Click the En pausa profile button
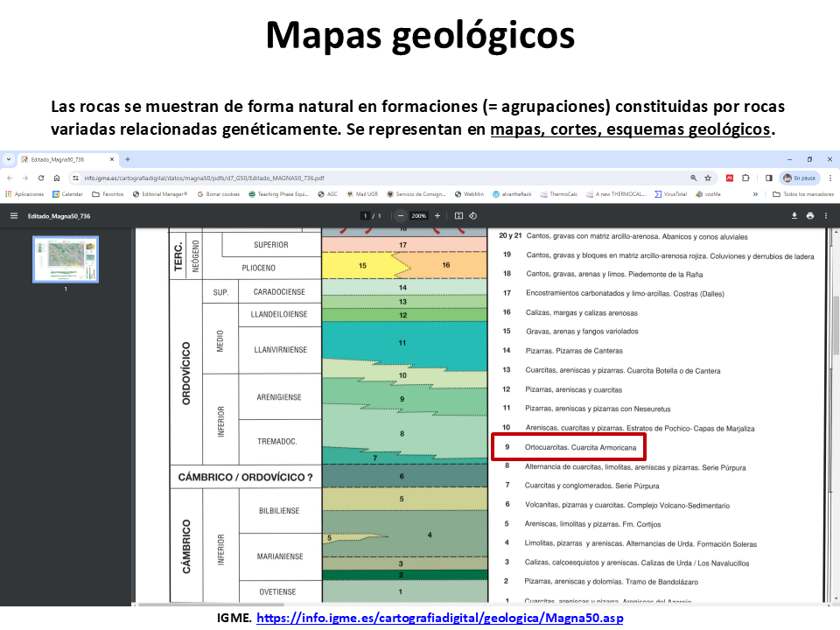Image resolution: width=840 pixels, height=630 pixels. pos(798,178)
